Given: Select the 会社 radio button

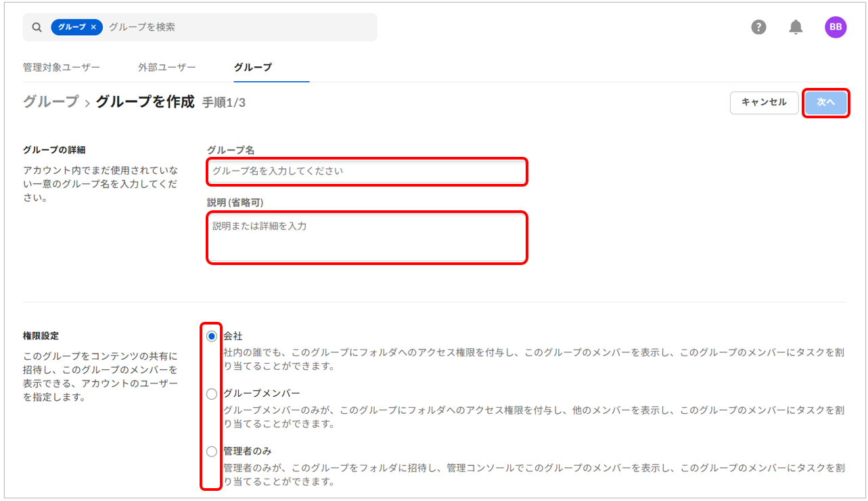Looking at the screenshot, I should 212,336.
